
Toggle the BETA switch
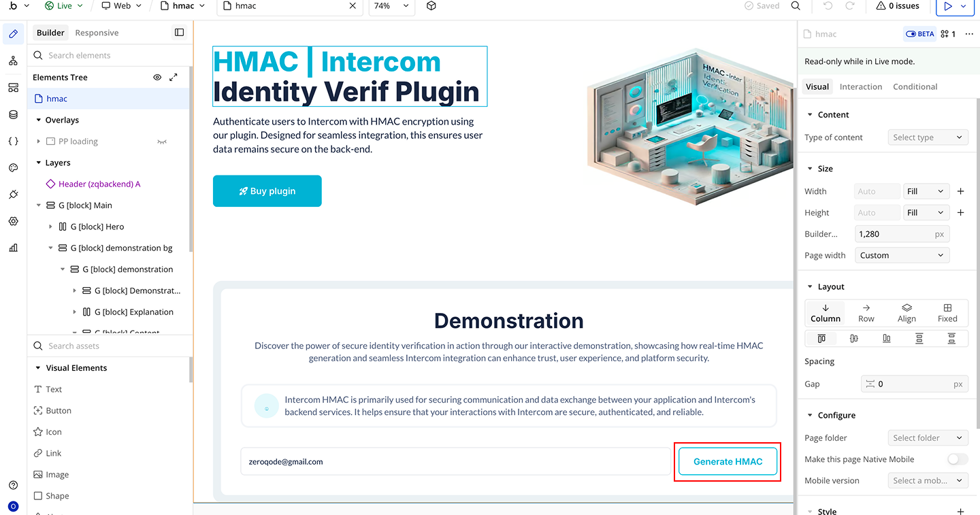(x=919, y=34)
